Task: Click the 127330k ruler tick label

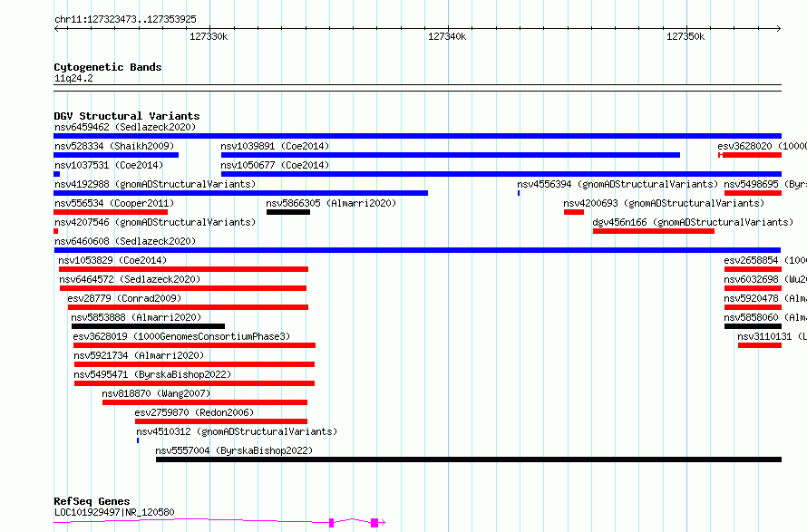Action: 209,36
